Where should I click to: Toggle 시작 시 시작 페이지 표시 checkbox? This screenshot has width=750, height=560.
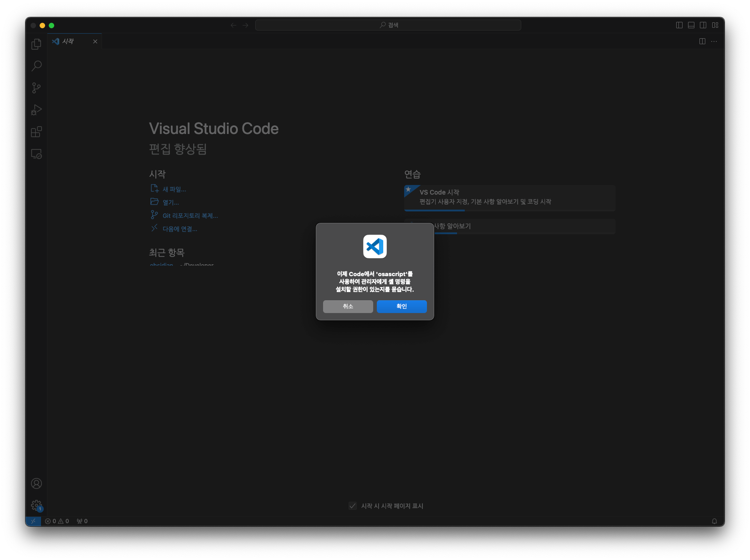tap(353, 506)
